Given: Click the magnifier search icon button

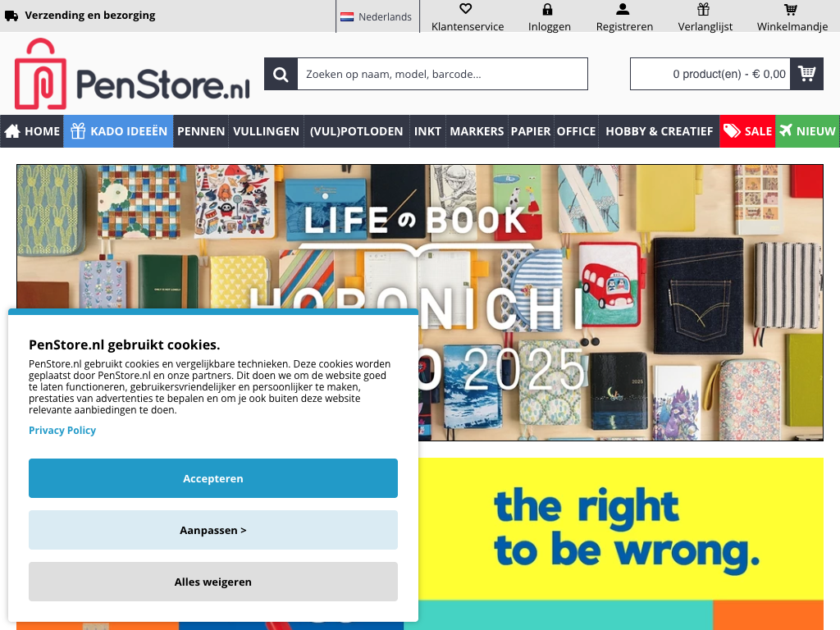Looking at the screenshot, I should click(x=281, y=74).
